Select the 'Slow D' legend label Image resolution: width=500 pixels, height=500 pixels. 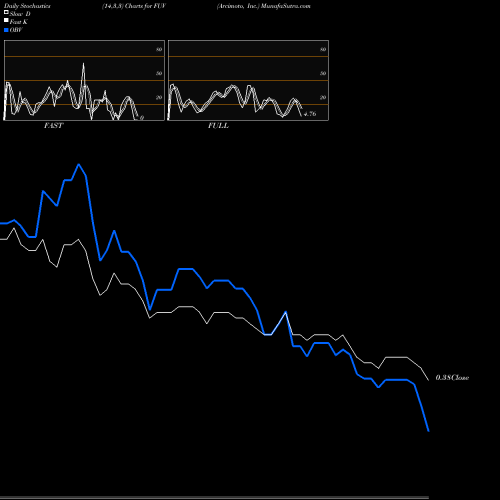pyautogui.click(x=20, y=14)
